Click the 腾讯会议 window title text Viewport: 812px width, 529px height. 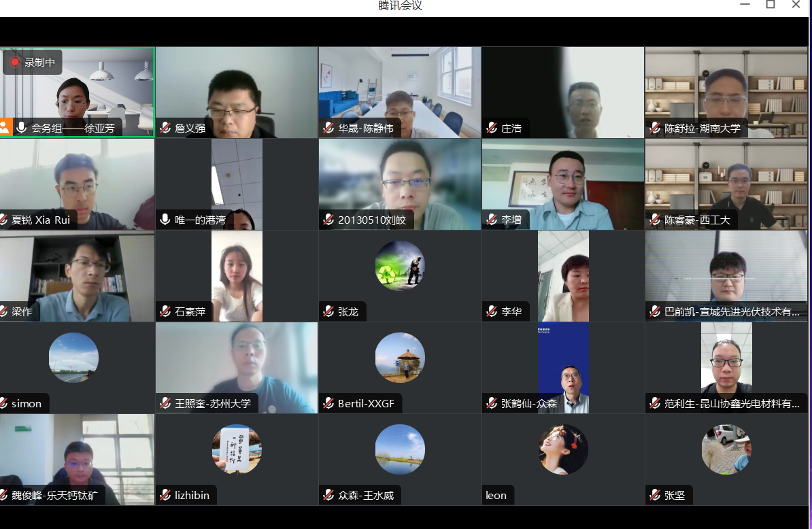coord(400,6)
